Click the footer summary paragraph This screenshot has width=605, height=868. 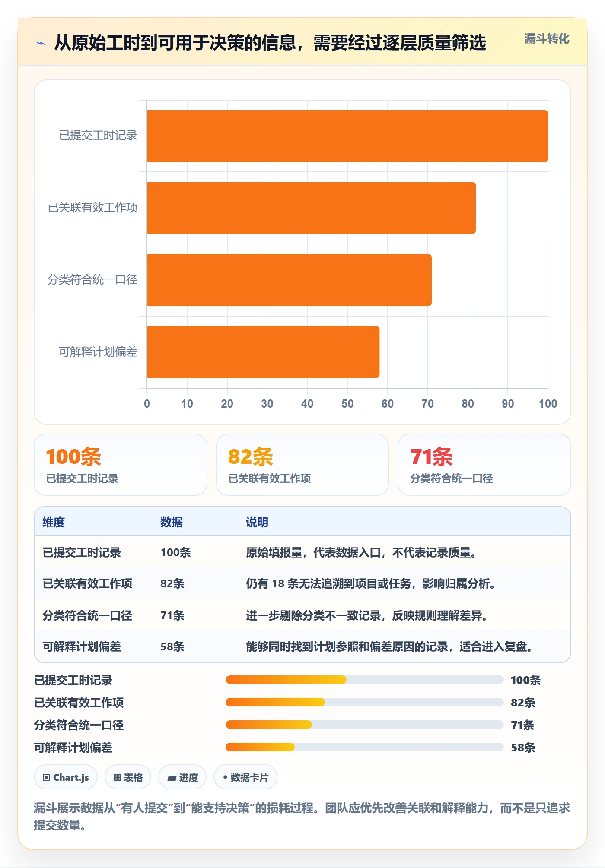click(302, 816)
